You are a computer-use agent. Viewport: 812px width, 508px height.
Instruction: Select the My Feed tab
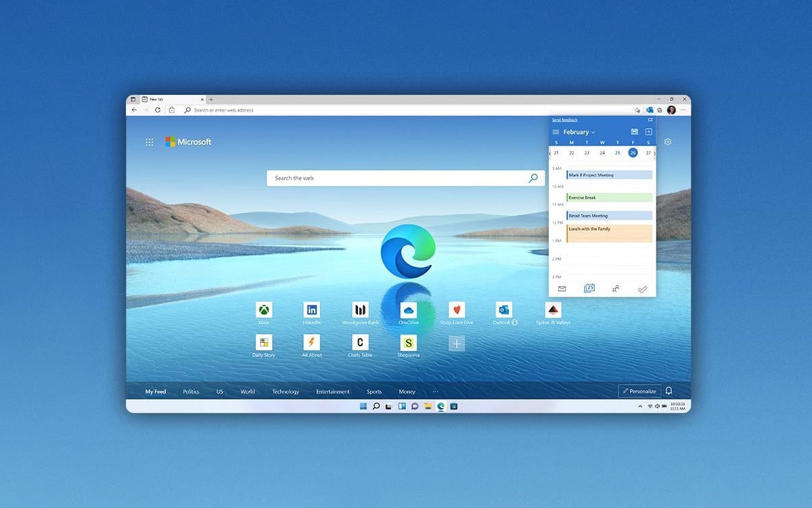(x=155, y=391)
